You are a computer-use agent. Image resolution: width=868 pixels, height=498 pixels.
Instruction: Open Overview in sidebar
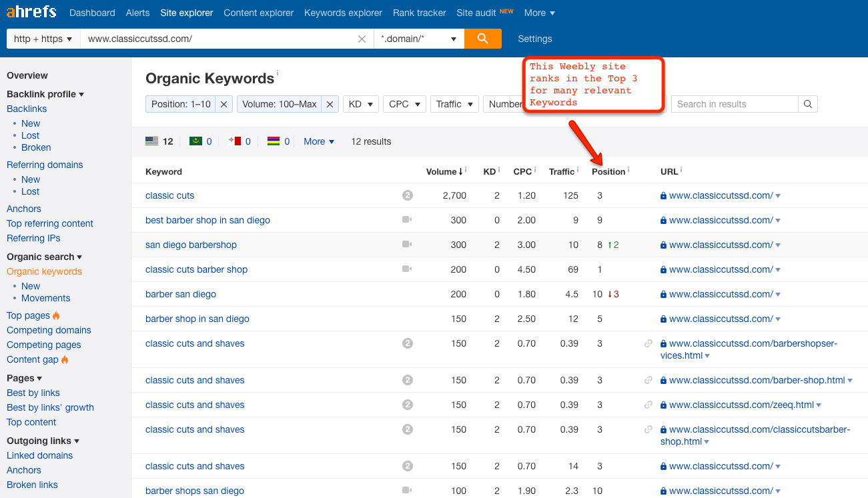27,75
